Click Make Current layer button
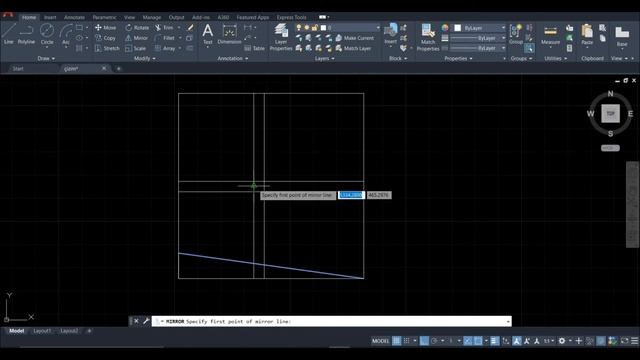 [x=355, y=38]
